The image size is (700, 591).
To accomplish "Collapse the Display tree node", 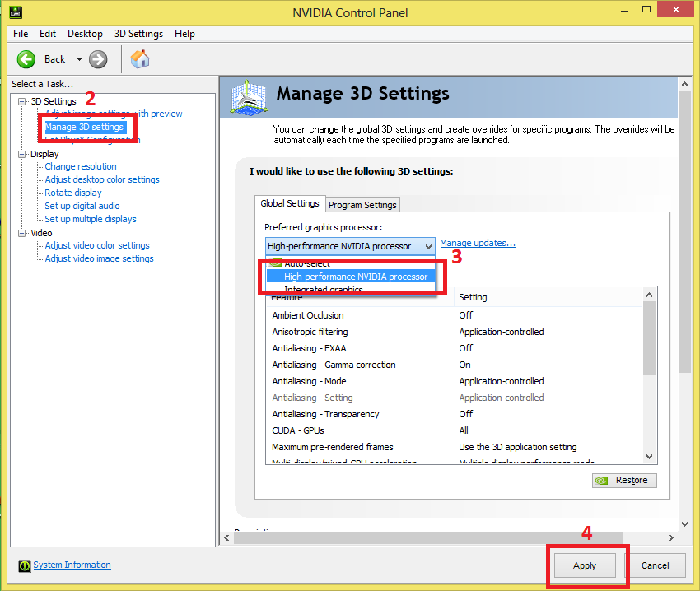I will [21, 154].
